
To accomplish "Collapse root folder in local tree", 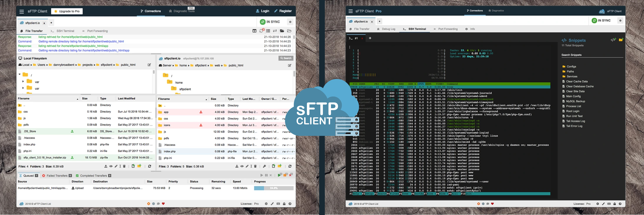I will 20,74.
